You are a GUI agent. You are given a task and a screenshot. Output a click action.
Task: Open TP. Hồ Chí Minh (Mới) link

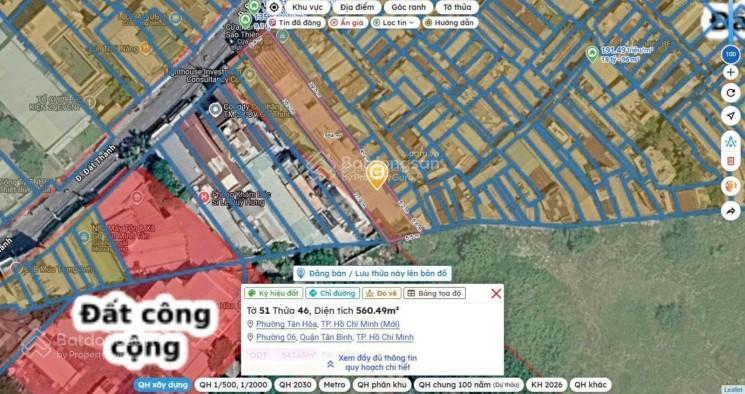tap(360, 324)
